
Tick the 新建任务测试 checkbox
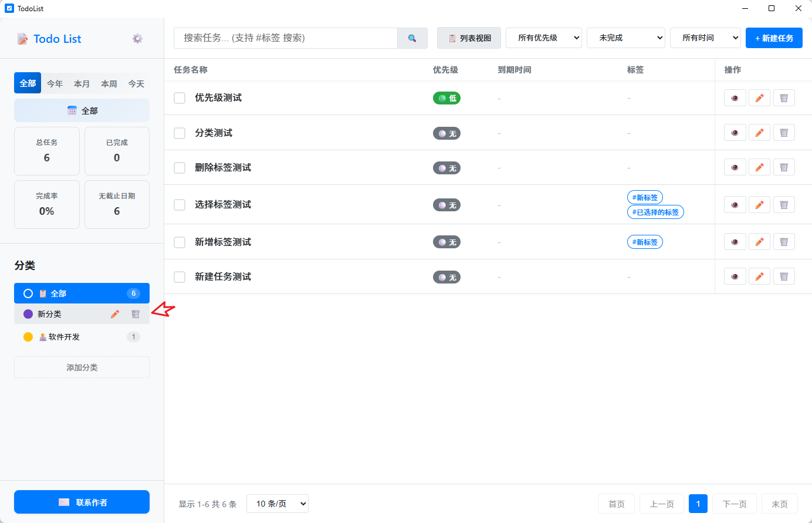coord(180,277)
